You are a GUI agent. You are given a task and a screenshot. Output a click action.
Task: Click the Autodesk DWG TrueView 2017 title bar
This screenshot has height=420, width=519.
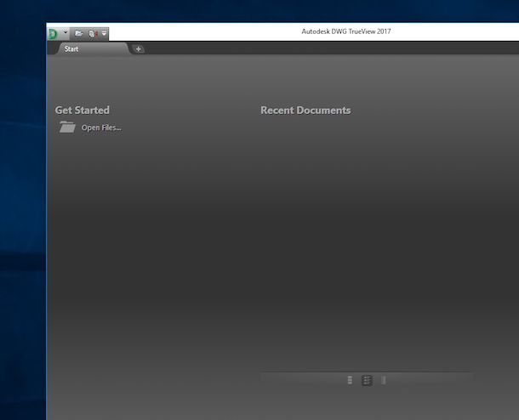tap(346, 31)
